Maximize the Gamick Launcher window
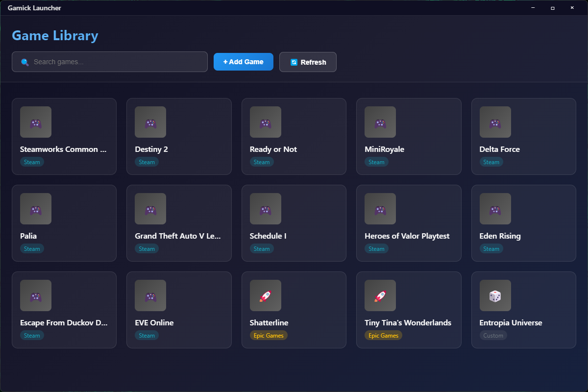588x392 pixels. [x=553, y=8]
